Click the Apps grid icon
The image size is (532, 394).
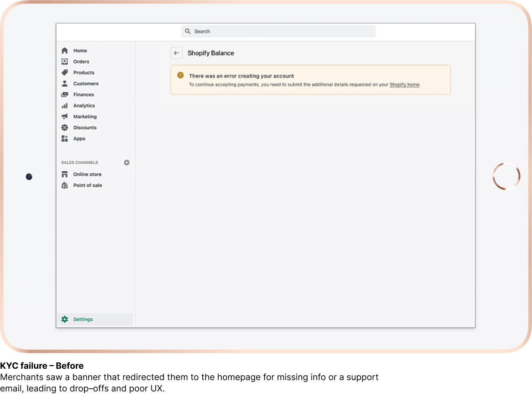point(65,138)
